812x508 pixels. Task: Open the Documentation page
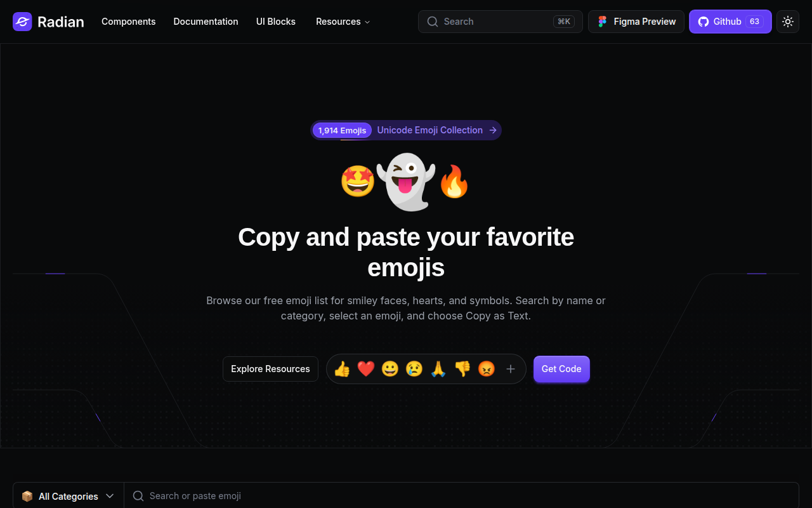(206, 22)
